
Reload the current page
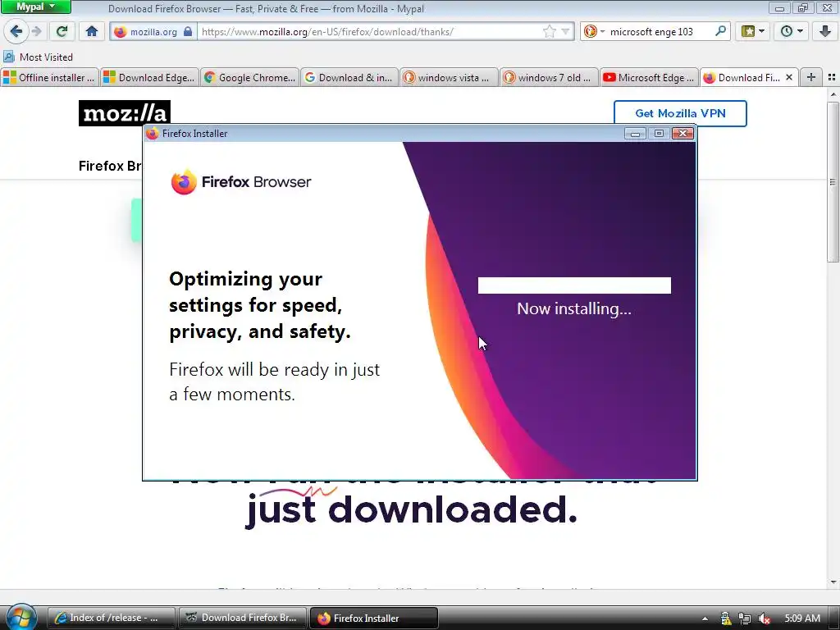(x=62, y=31)
